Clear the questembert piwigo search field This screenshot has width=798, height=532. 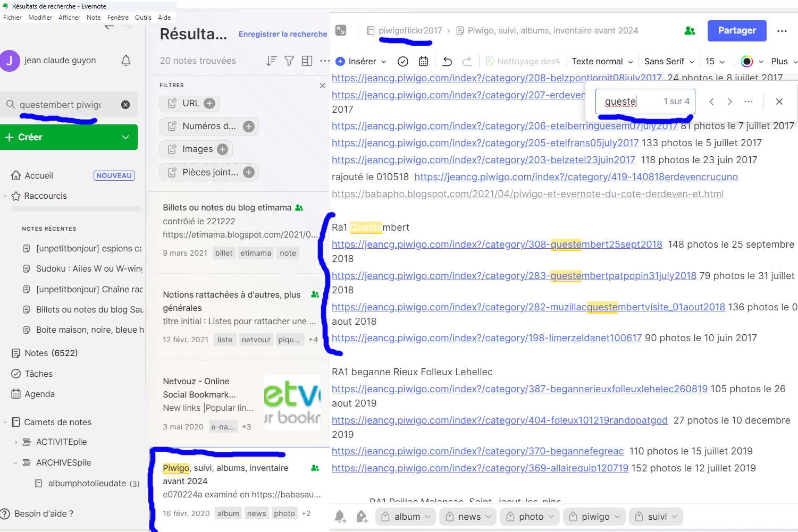point(125,105)
